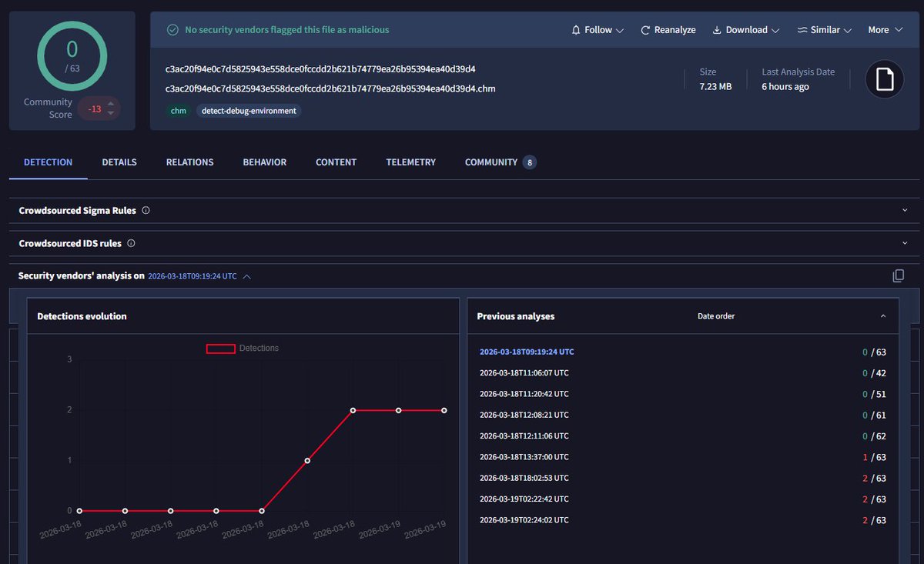Select analysis 2026-03-18T09:19:24 UTC in list
Screen dimensions: 924x564
(x=527, y=352)
